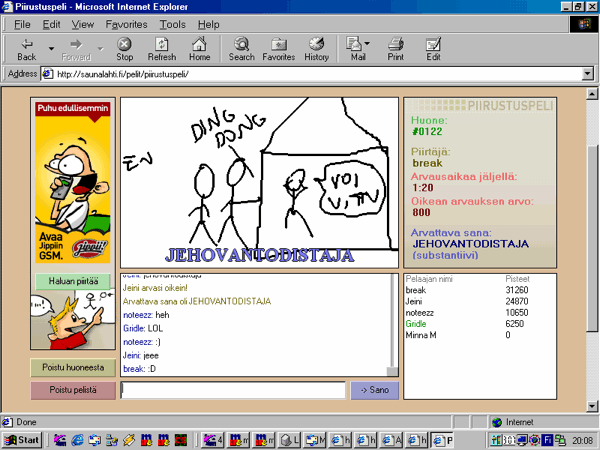Screen dimensions: 600x450
Task: Send the chat message with 'Sano' button
Action: [x=374, y=390]
